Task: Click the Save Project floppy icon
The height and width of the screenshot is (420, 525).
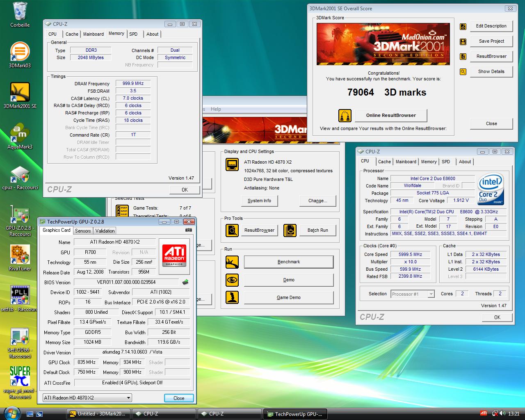Action: [463, 42]
